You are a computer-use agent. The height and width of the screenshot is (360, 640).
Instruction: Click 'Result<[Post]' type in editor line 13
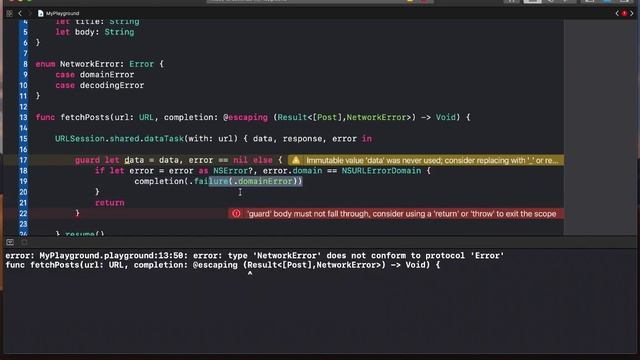pyautogui.click(x=310, y=118)
